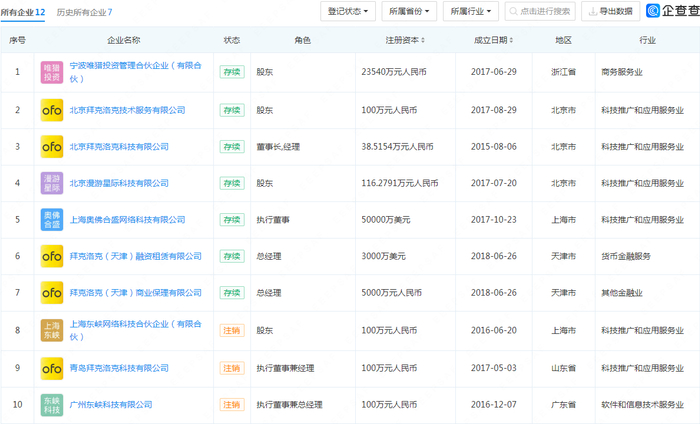This screenshot has height=424, width=700.
Task: Click the 漫游星际 company logo
Action: (51, 183)
